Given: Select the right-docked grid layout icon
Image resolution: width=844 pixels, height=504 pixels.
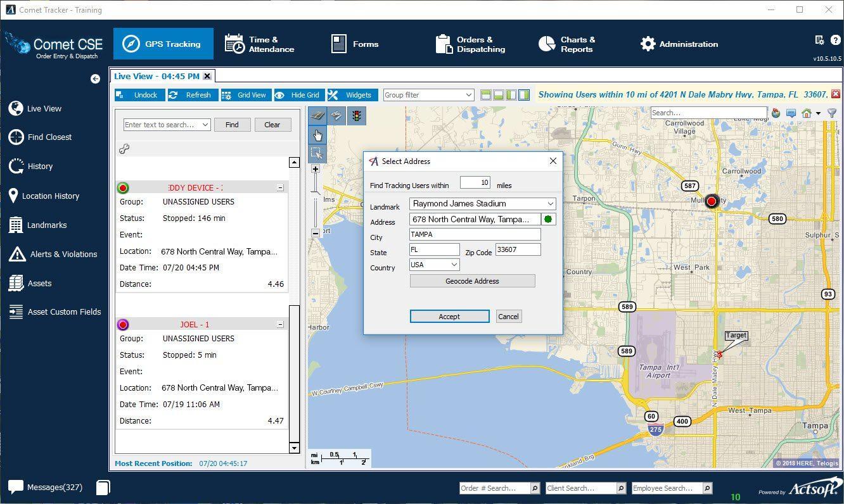Looking at the screenshot, I should coord(524,95).
